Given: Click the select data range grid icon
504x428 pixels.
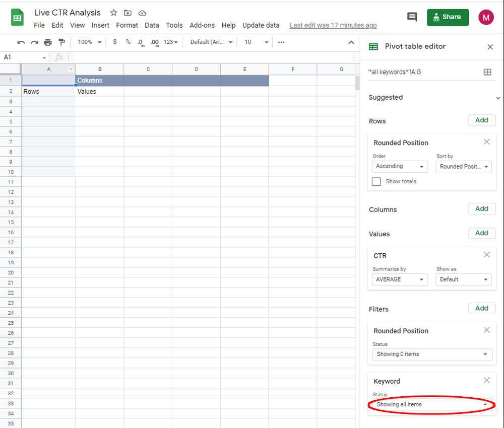Looking at the screenshot, I should 487,72.
